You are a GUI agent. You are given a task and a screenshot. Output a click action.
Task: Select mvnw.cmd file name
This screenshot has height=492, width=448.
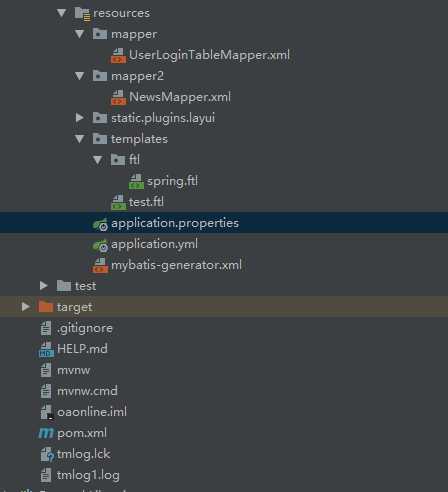coord(87,391)
